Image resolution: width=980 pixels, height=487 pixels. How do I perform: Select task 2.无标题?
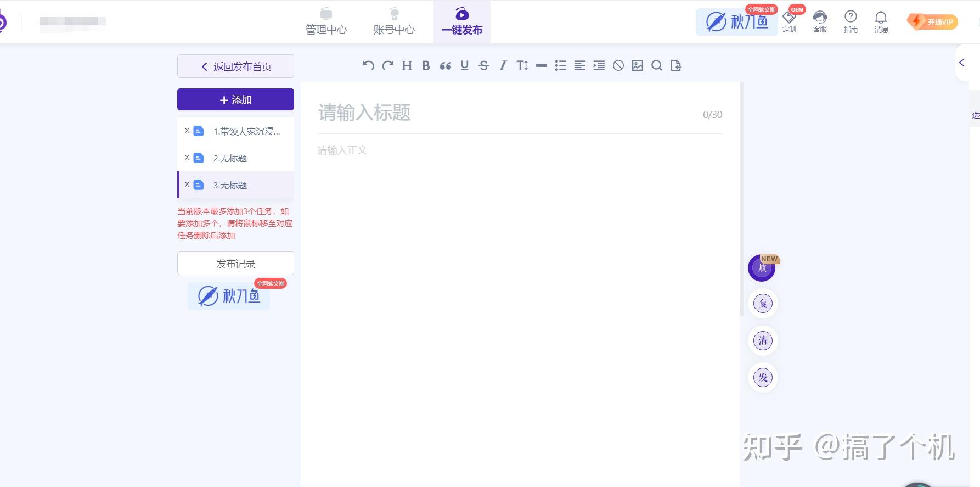(236, 158)
